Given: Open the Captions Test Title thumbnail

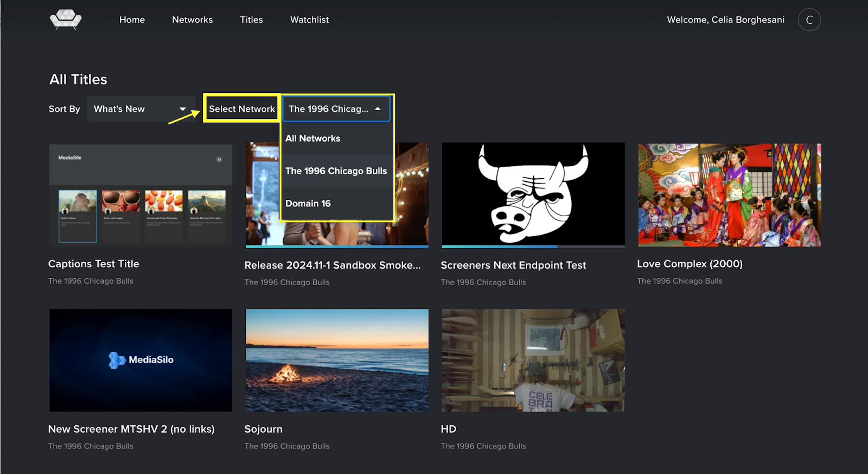Looking at the screenshot, I should click(x=141, y=195).
